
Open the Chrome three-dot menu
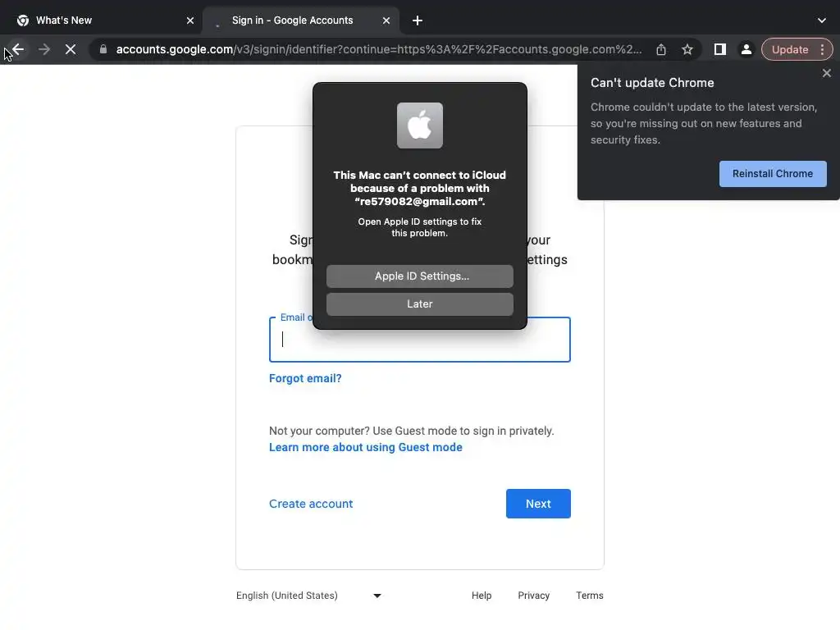coord(822,50)
